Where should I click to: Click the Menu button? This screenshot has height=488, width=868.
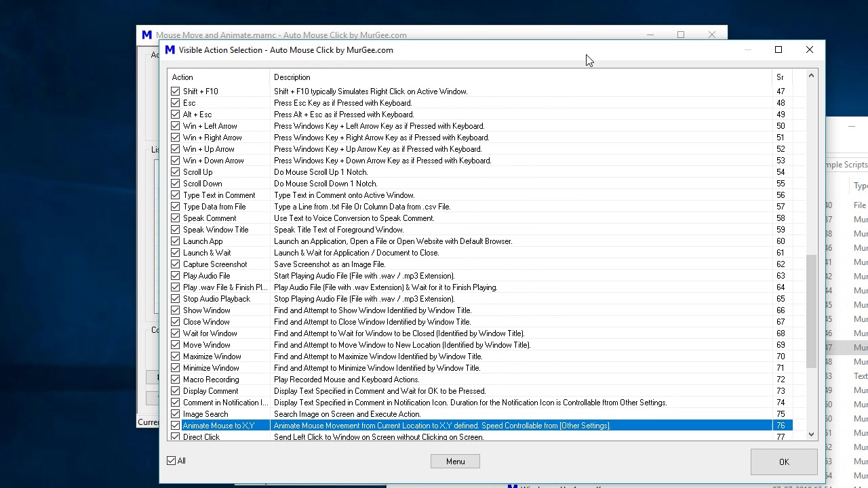click(455, 462)
